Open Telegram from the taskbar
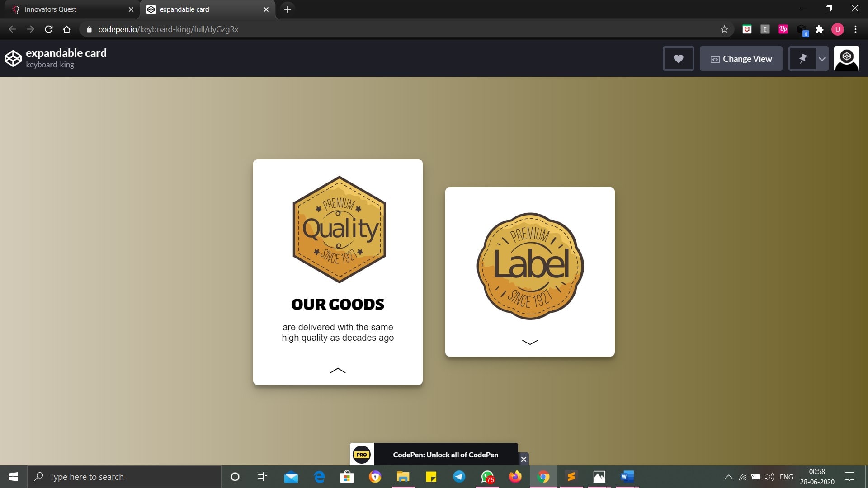This screenshot has height=488, width=868. pyautogui.click(x=459, y=477)
